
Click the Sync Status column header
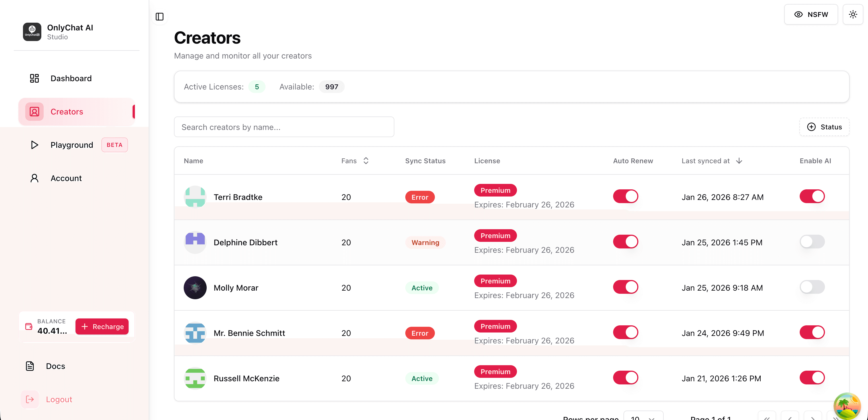click(425, 161)
